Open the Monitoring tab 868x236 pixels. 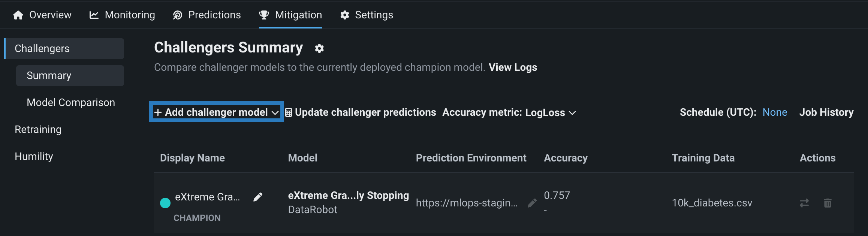click(122, 15)
